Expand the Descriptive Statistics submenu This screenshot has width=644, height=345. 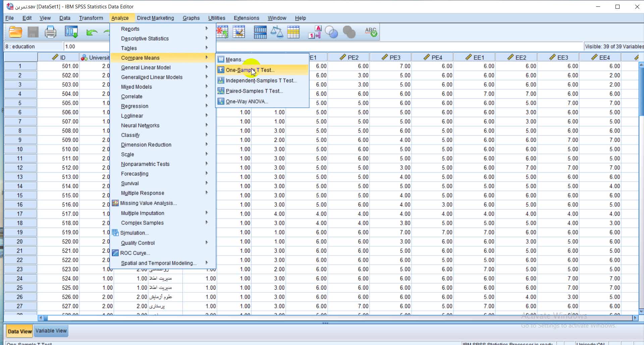pos(145,39)
